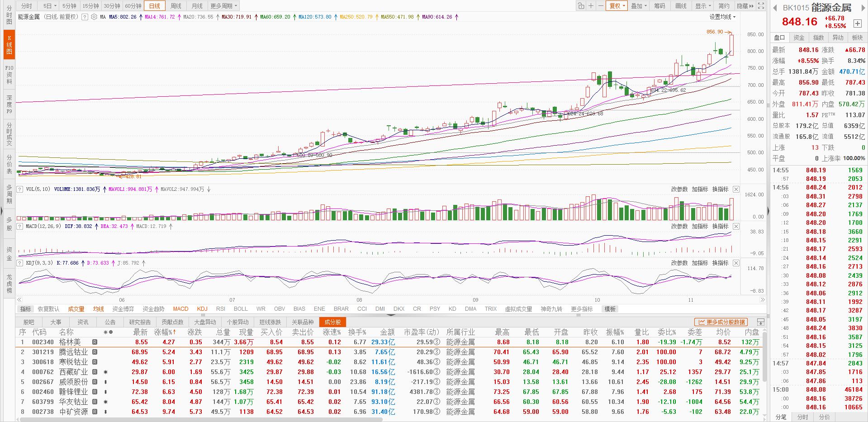Screen dimensions: 868x422
Task: Click 更多成分股数据 button
Action: (x=721, y=322)
